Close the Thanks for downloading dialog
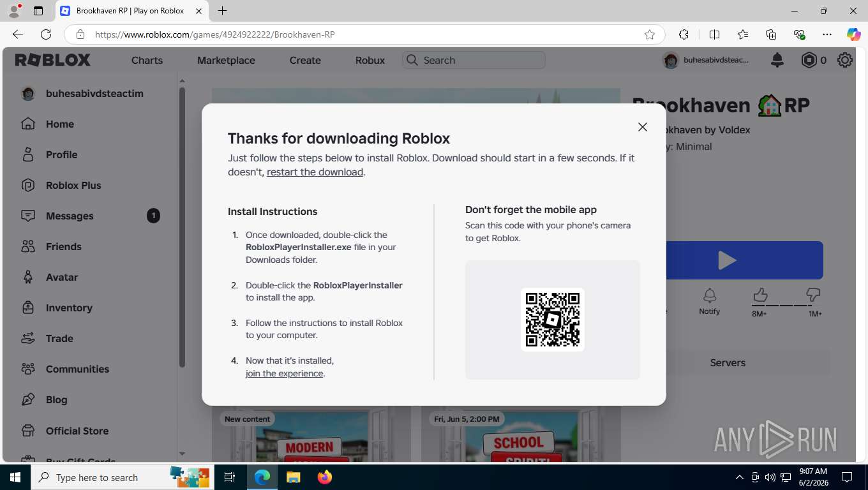The width and height of the screenshot is (868, 490). [x=643, y=127]
